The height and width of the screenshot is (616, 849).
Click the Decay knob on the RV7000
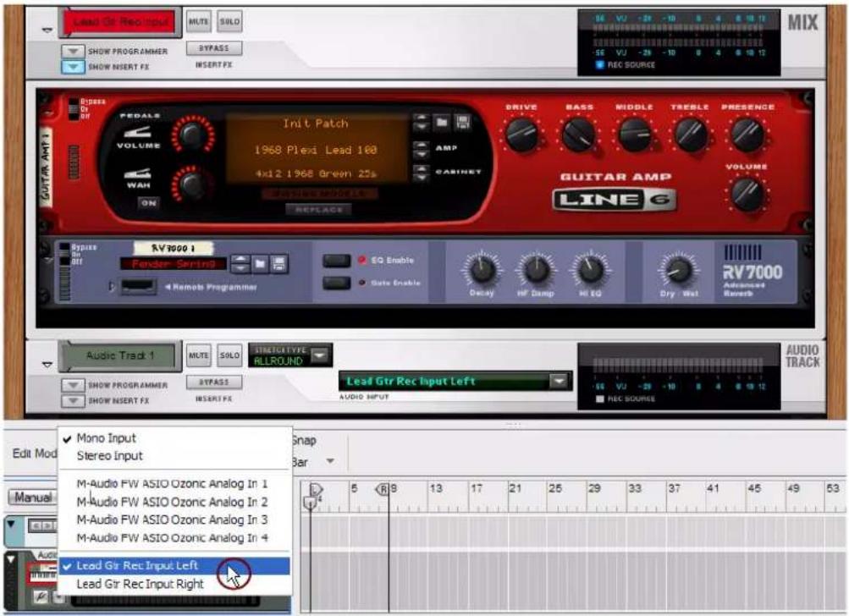coord(482,270)
